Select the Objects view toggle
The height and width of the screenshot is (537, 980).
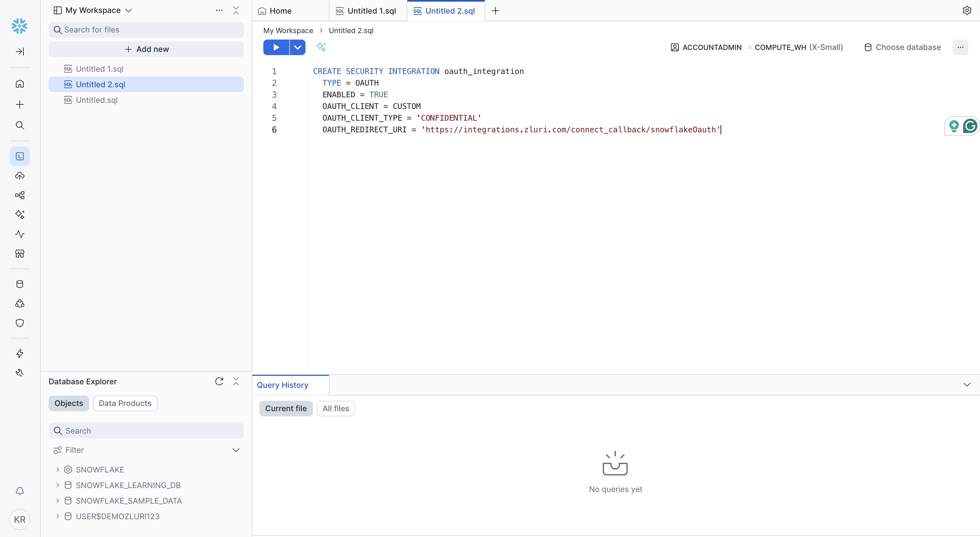pos(68,403)
